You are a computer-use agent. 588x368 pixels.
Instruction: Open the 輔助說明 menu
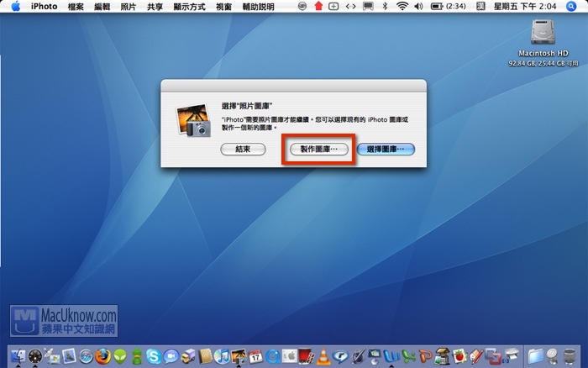click(259, 7)
